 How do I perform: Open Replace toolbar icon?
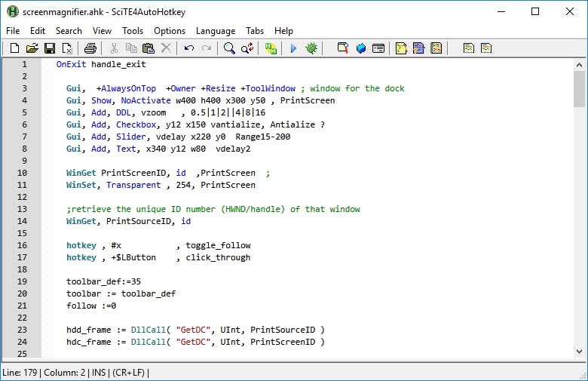point(247,48)
